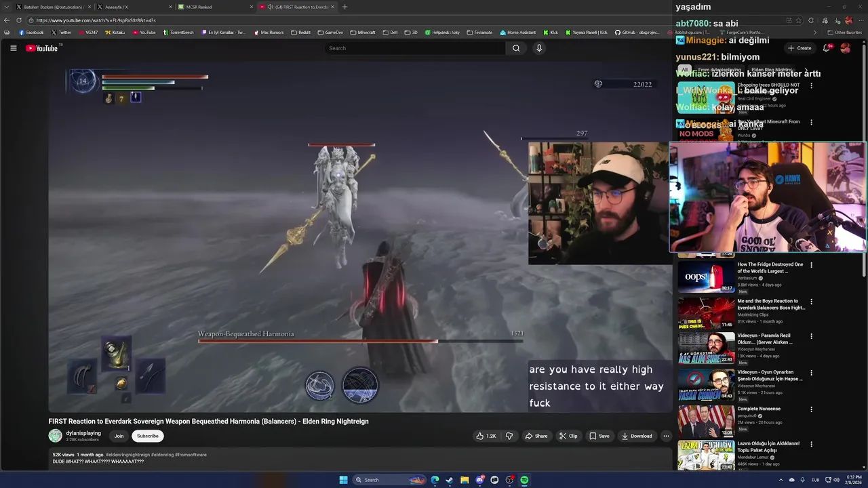Open the Teslamate bookmark folder
The height and width of the screenshot is (488, 868).
click(479, 33)
